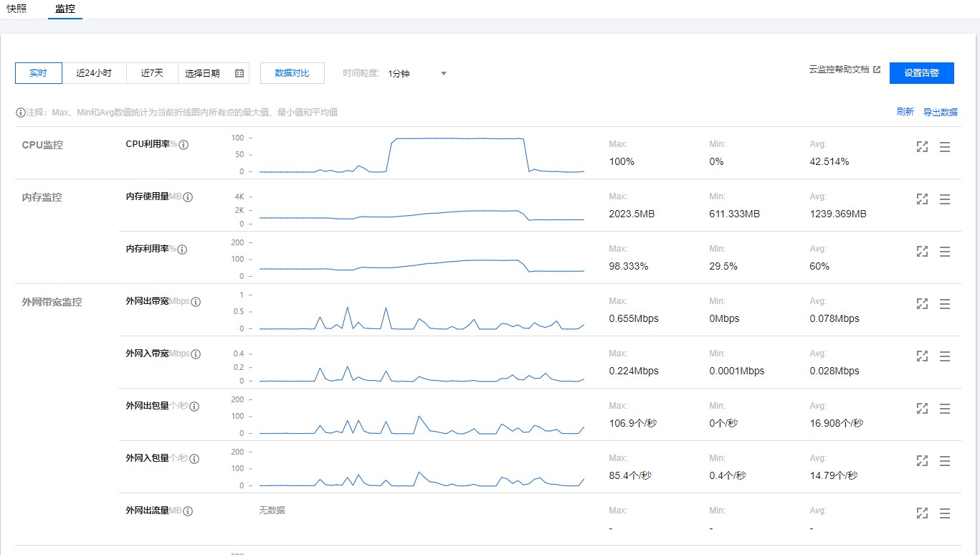
Task: Click the 内存监控 section heading
Action: point(42,197)
